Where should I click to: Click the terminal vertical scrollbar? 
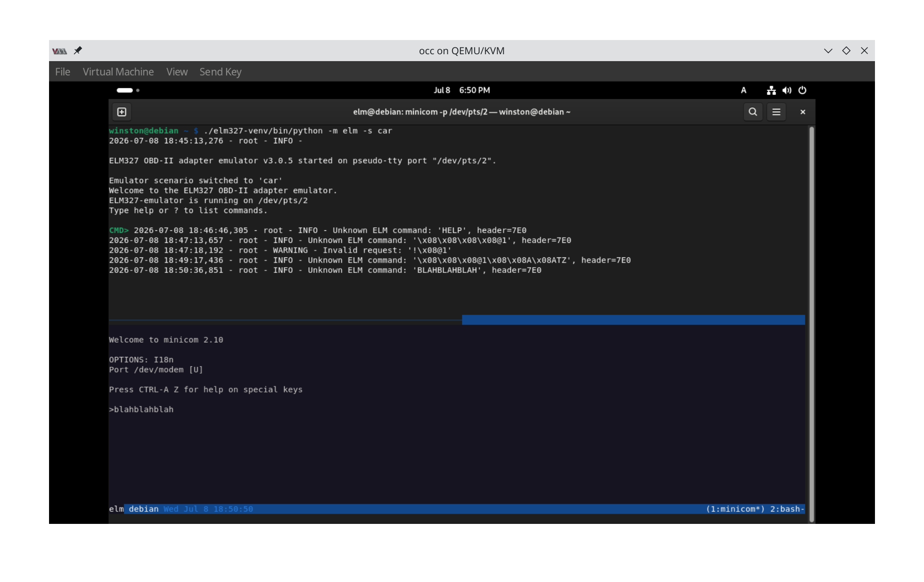coord(812,324)
